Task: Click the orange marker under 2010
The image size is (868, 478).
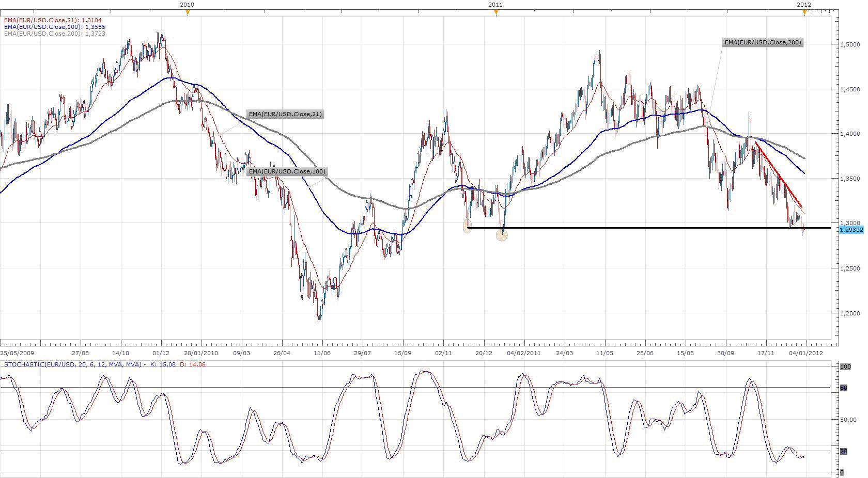Action: pyautogui.click(x=188, y=13)
